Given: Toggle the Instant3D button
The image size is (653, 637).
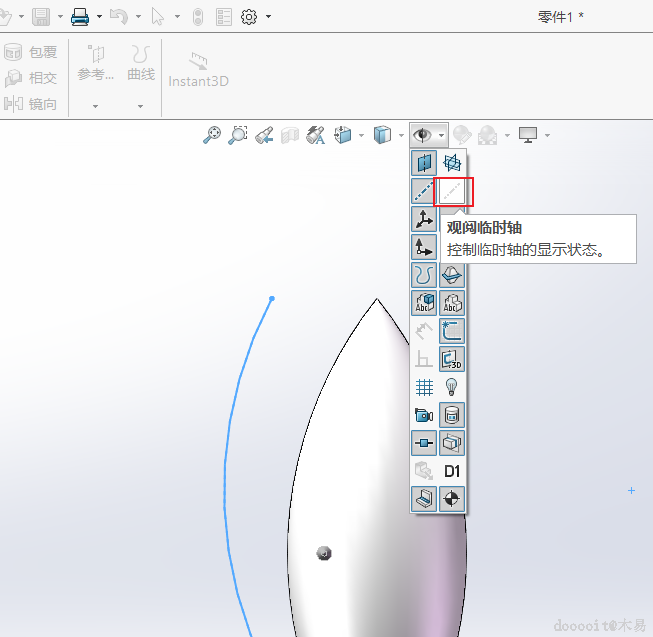Looking at the screenshot, I should pos(198,68).
